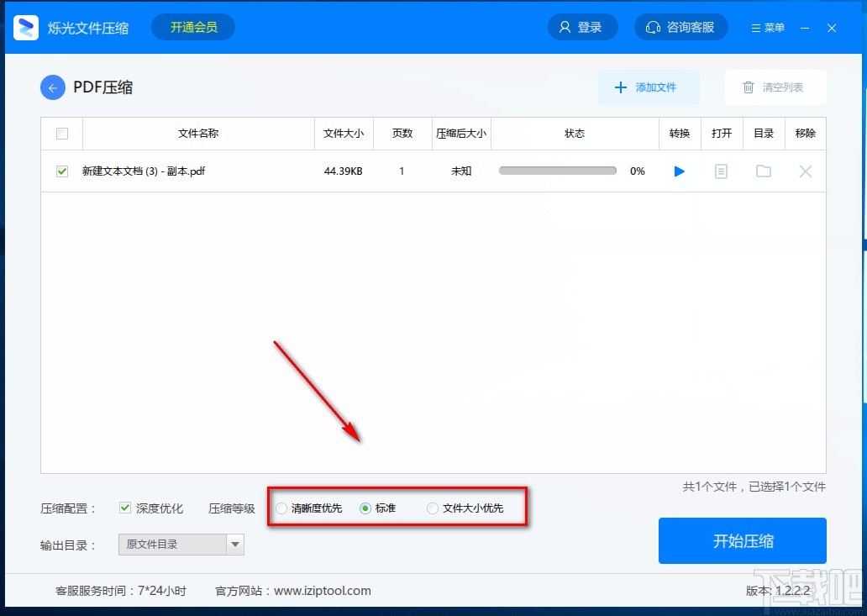Click the page count 1 cell

(x=402, y=171)
